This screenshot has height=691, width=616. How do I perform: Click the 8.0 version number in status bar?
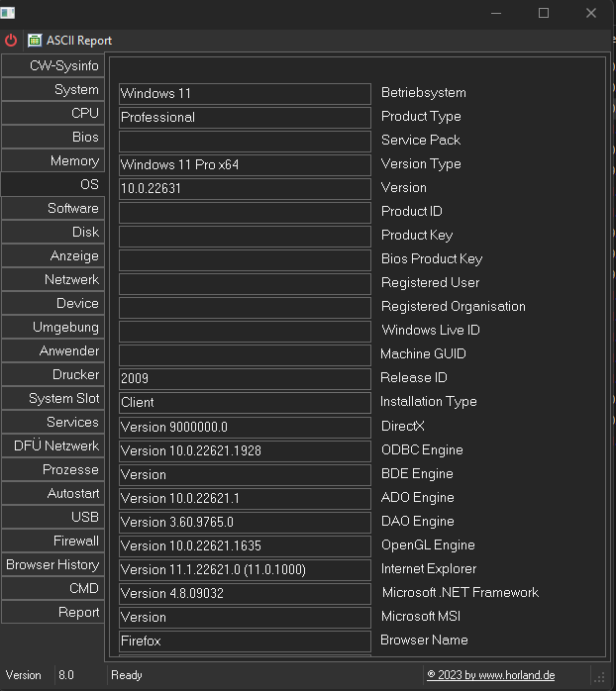click(66, 675)
